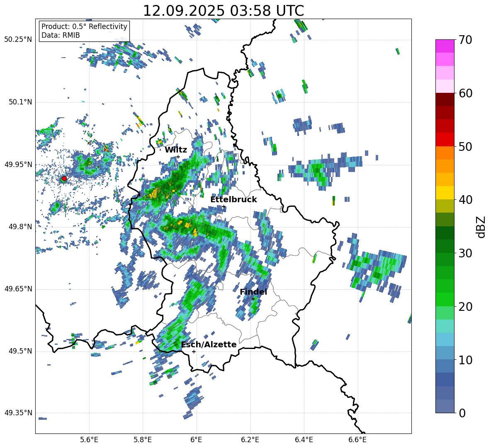Click the Wiltz location cross marker

[x=178, y=157]
